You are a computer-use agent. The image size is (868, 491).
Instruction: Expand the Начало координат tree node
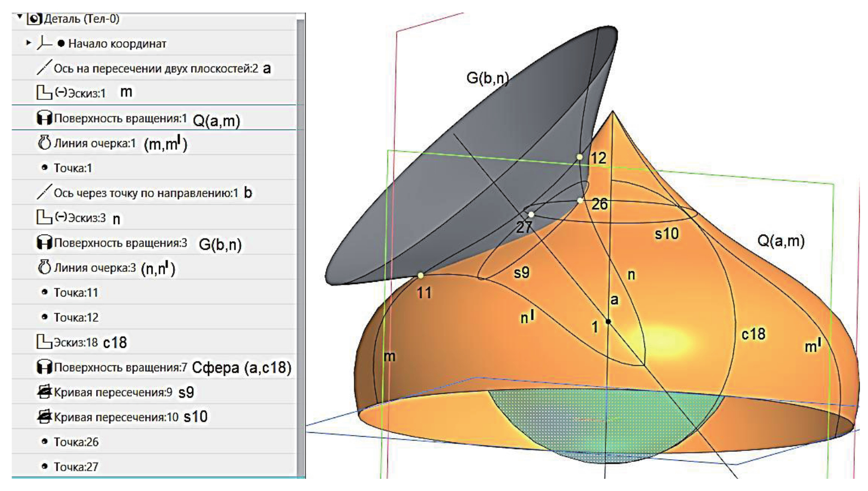click(x=29, y=43)
